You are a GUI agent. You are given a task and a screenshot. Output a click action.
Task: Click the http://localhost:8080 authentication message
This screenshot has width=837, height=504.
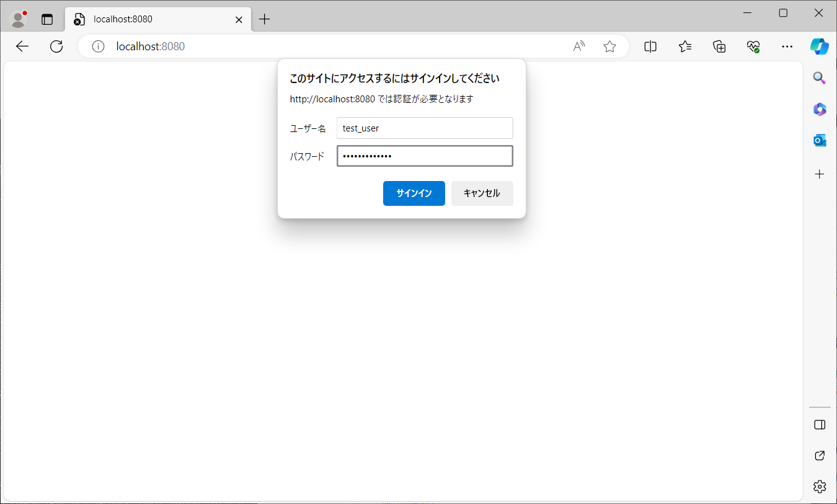382,99
